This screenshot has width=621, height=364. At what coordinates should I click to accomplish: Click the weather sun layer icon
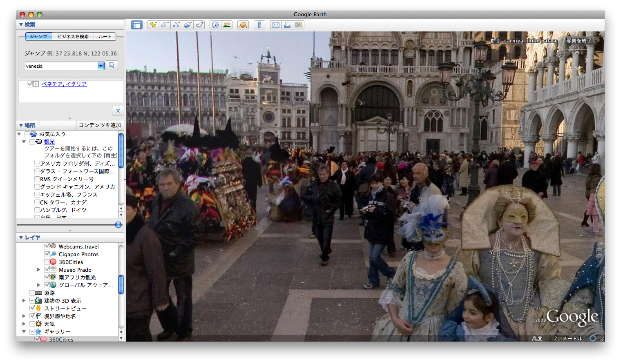(38, 324)
